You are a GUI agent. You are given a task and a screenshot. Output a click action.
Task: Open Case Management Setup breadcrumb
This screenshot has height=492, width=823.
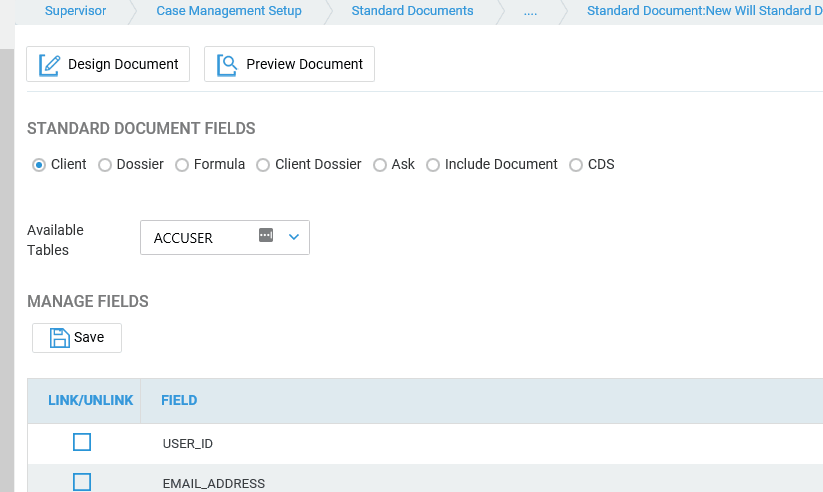click(x=229, y=11)
